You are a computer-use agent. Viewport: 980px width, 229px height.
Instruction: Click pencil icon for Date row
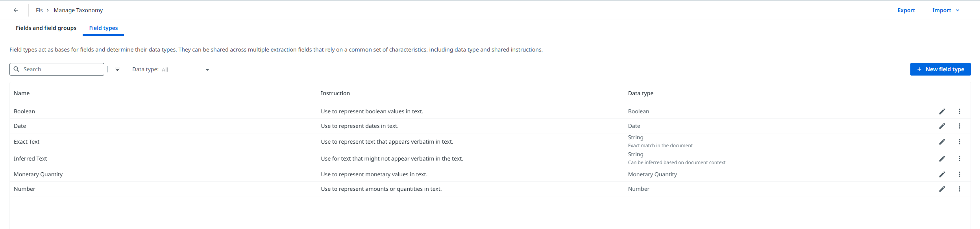coord(942,126)
